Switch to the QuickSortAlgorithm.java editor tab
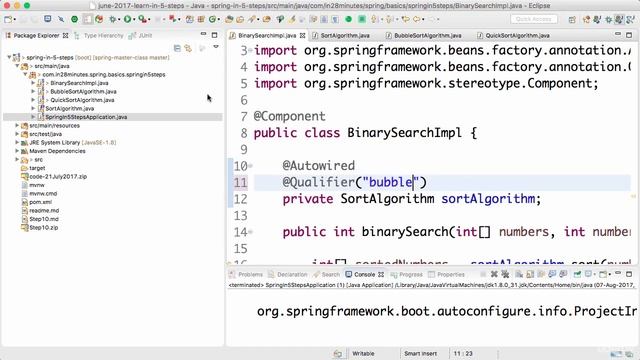This screenshot has height=360, width=640. click(513, 36)
